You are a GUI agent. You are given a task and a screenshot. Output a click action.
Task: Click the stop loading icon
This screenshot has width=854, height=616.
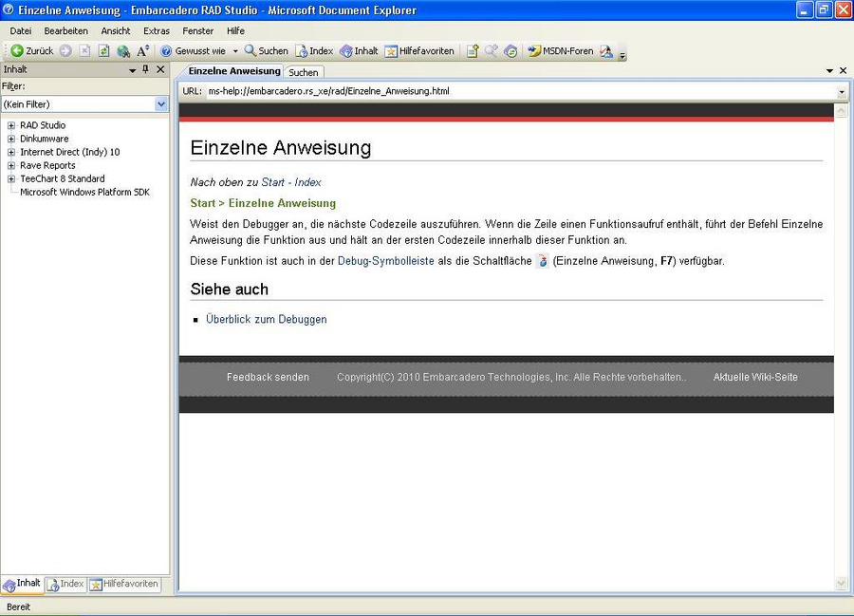(x=84, y=50)
